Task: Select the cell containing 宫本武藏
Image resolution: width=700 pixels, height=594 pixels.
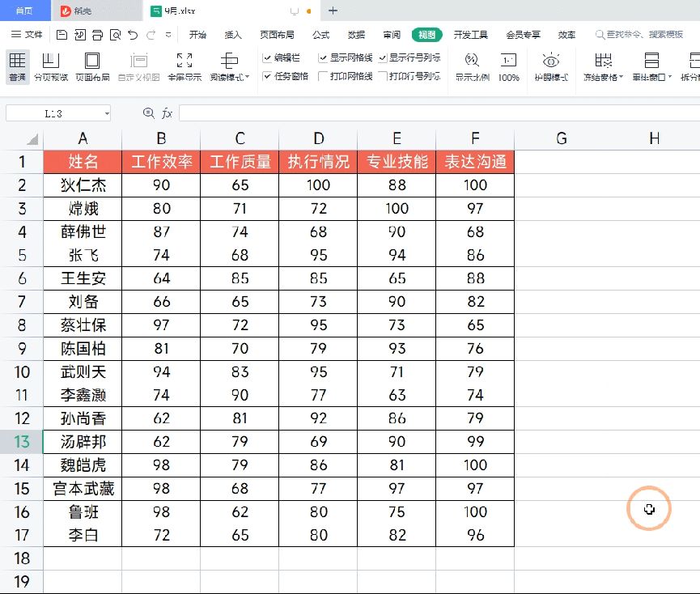Action: (83, 489)
